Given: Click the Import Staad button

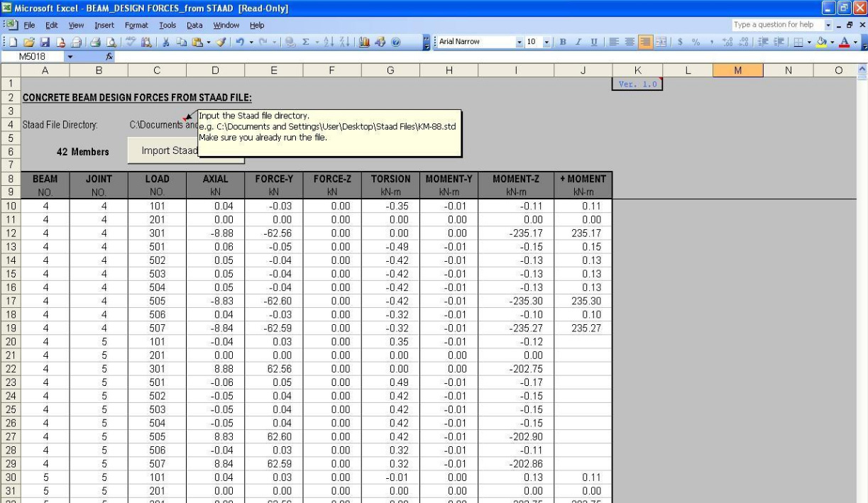Looking at the screenshot, I should (186, 150).
